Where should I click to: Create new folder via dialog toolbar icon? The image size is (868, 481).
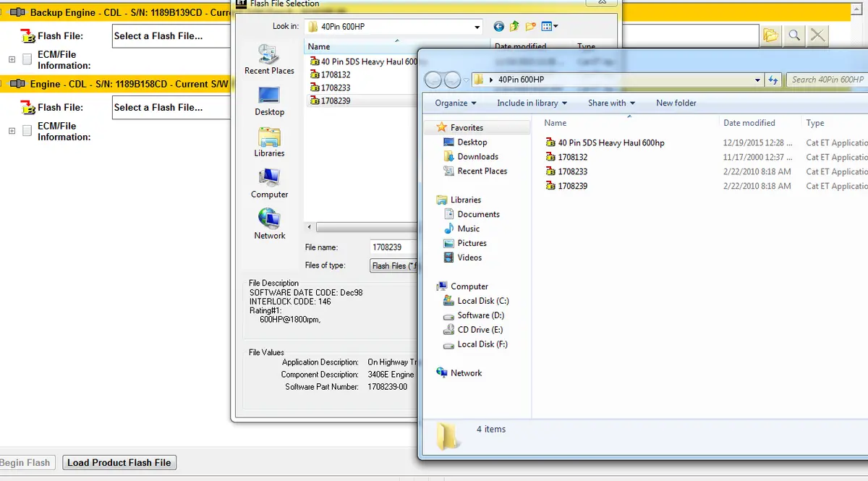pos(531,27)
